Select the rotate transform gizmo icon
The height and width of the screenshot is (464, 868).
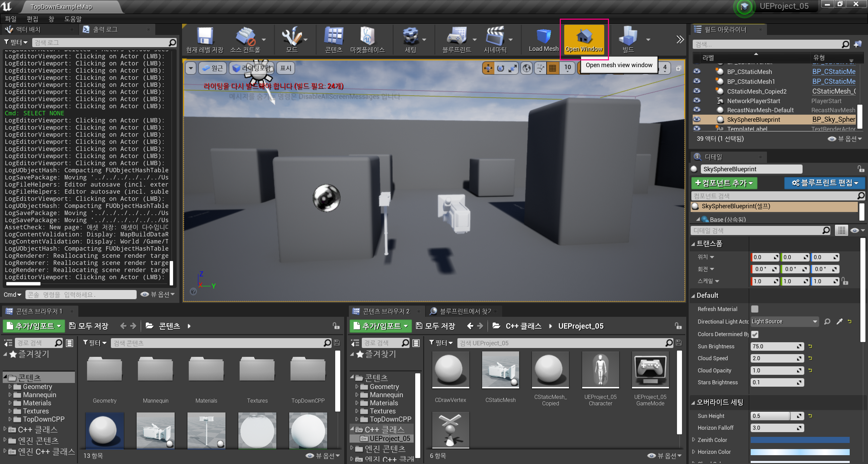(x=500, y=69)
